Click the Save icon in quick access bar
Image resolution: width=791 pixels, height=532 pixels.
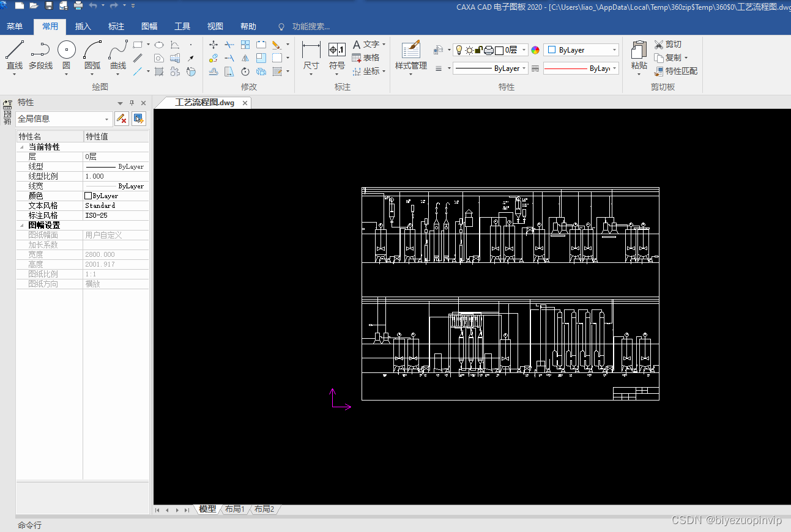click(x=49, y=6)
